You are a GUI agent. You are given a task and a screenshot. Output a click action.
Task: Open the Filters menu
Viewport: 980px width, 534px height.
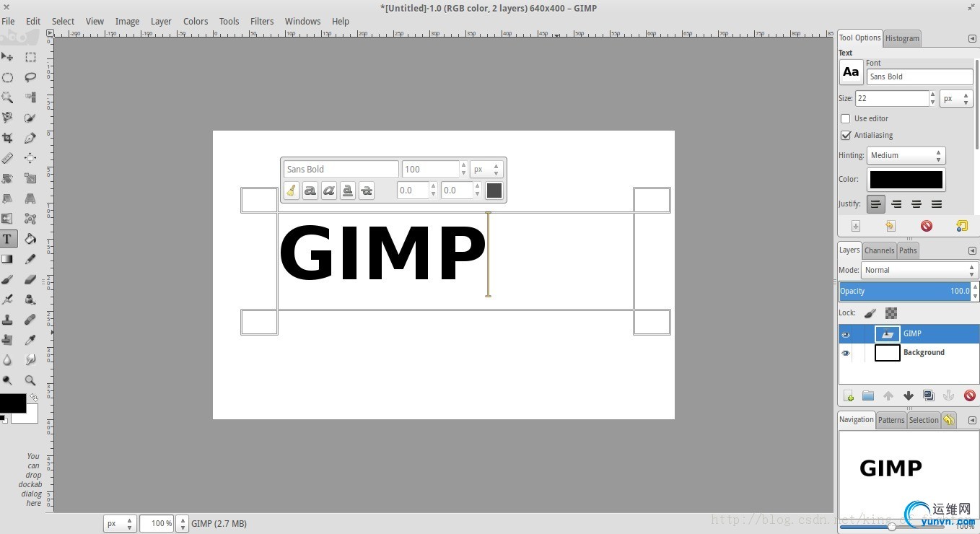point(262,21)
